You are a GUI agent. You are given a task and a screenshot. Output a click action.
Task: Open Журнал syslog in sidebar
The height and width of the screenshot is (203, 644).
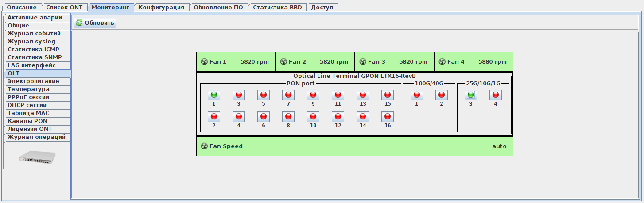point(37,42)
